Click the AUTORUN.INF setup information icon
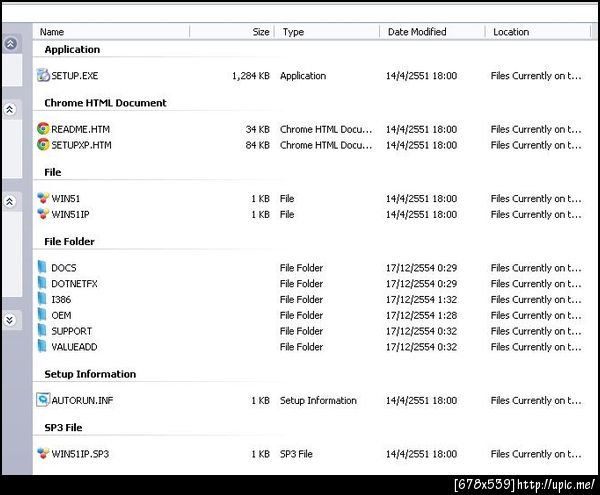The width and height of the screenshot is (600, 495). [x=43, y=400]
